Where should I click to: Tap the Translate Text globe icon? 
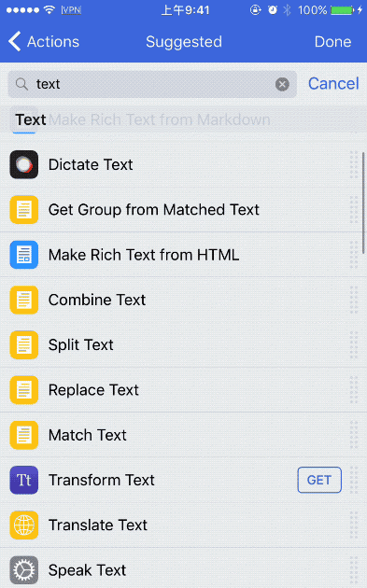coord(24,525)
